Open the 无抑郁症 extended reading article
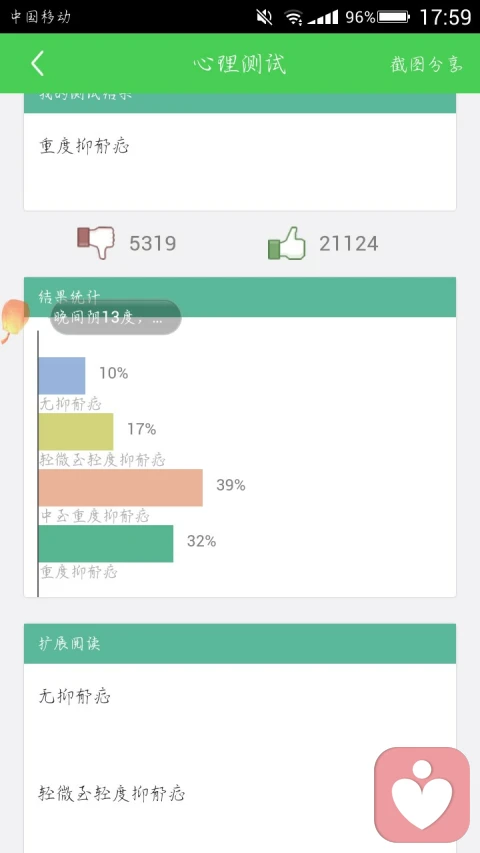The height and width of the screenshot is (853, 480). [75, 696]
